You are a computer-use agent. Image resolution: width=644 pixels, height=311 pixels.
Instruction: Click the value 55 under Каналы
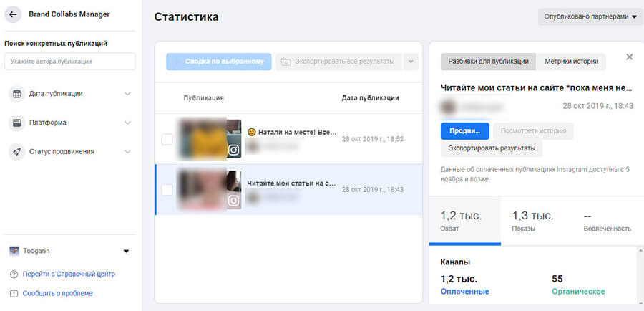coord(557,279)
